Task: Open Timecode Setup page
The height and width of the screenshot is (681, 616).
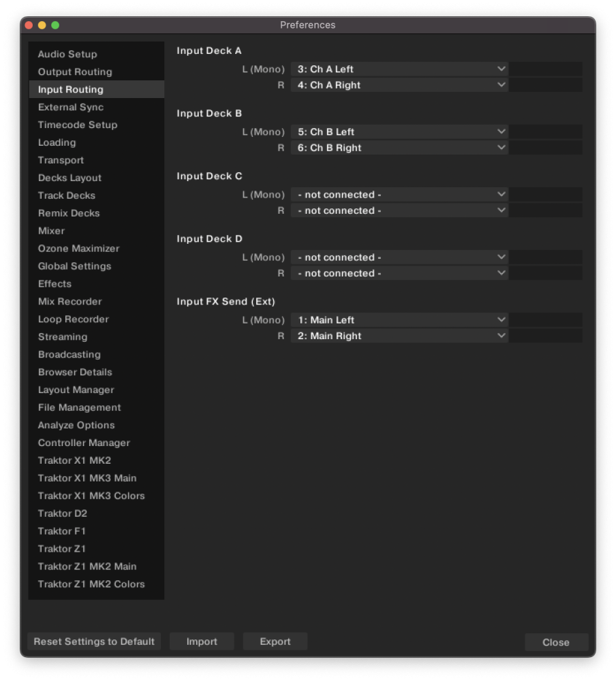Action: point(97,125)
